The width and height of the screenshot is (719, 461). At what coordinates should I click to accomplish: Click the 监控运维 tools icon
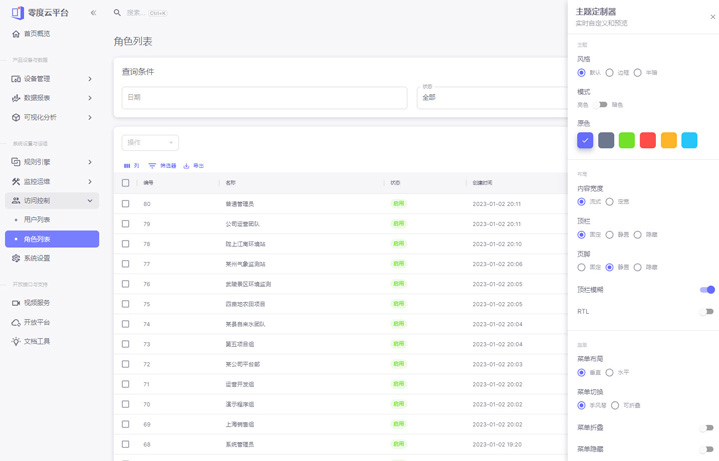coord(16,182)
